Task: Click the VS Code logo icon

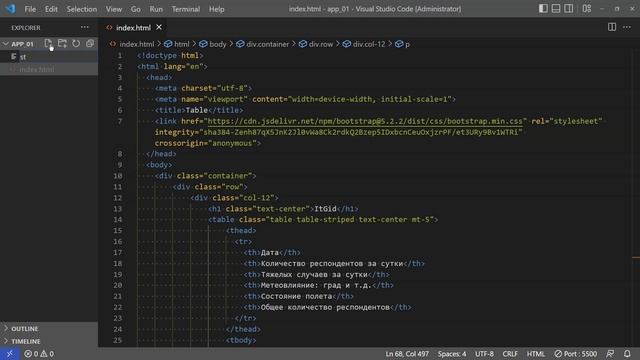Action: 10,9
